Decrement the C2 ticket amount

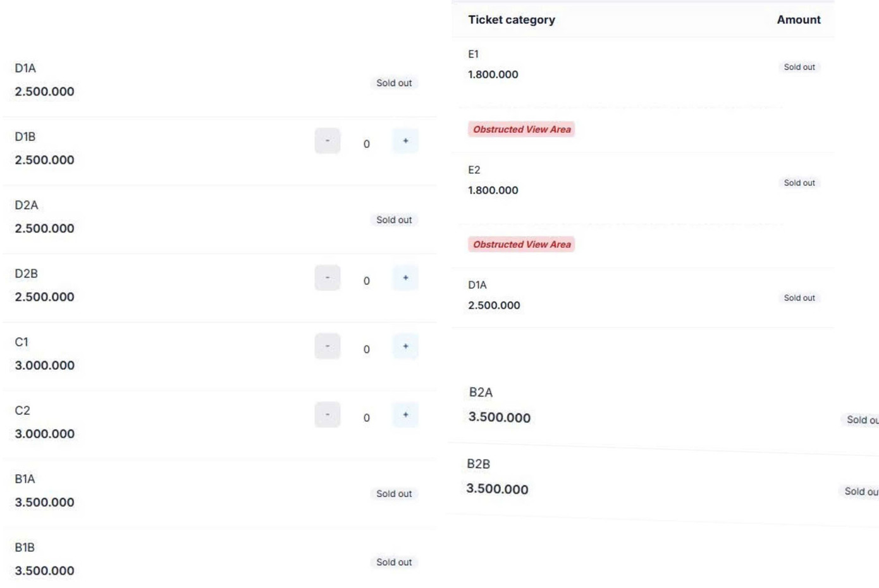[x=328, y=415]
